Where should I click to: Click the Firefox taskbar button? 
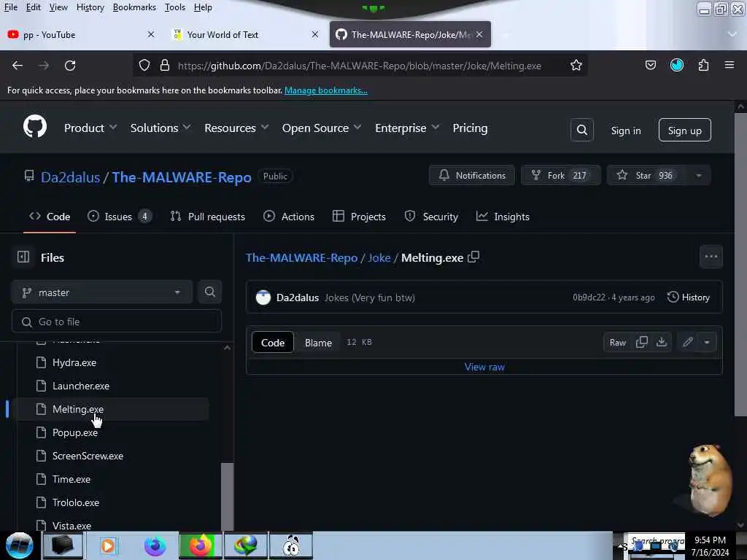tap(200, 545)
